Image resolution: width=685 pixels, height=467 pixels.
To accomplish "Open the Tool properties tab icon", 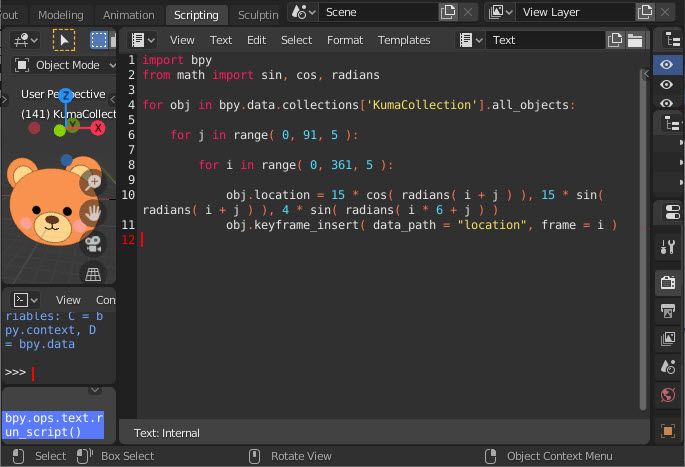I will [x=668, y=247].
